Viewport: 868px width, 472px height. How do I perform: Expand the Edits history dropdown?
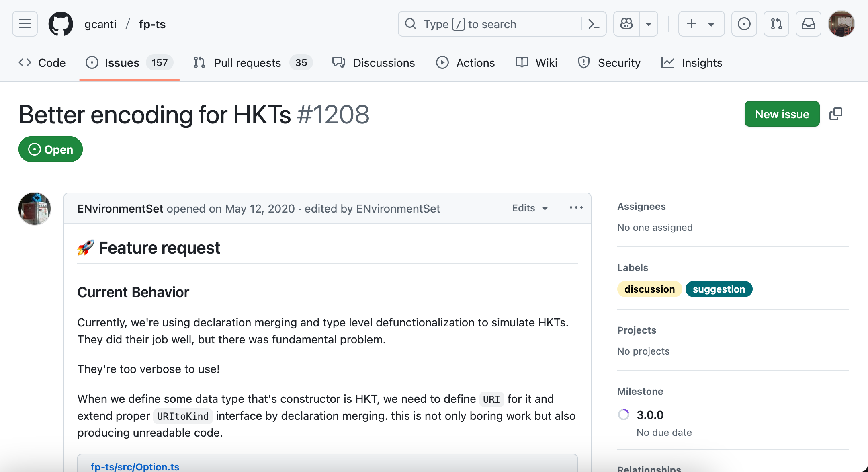[530, 208]
